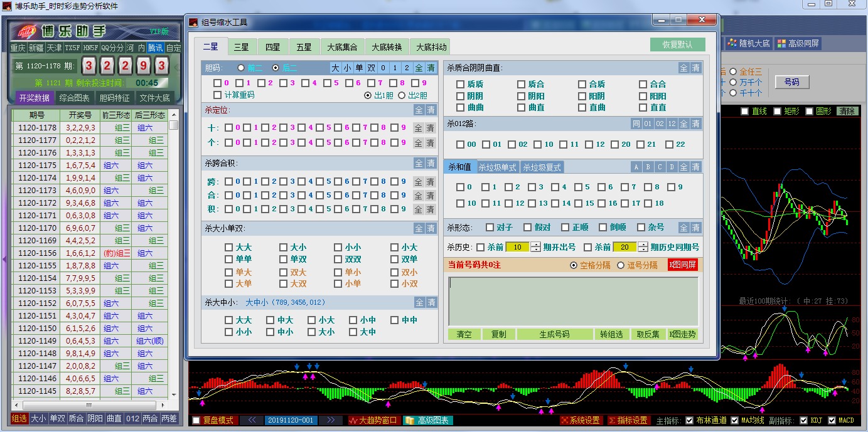
Task: Click the red K图同屏 button
Action: click(682, 265)
